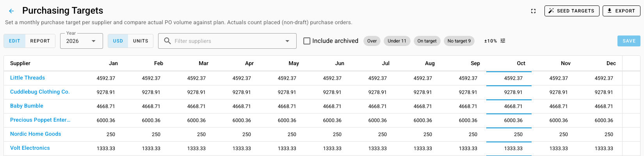Edit Baby Bumble Sep target 4668.71
The image size is (644, 156).
tap(468, 106)
